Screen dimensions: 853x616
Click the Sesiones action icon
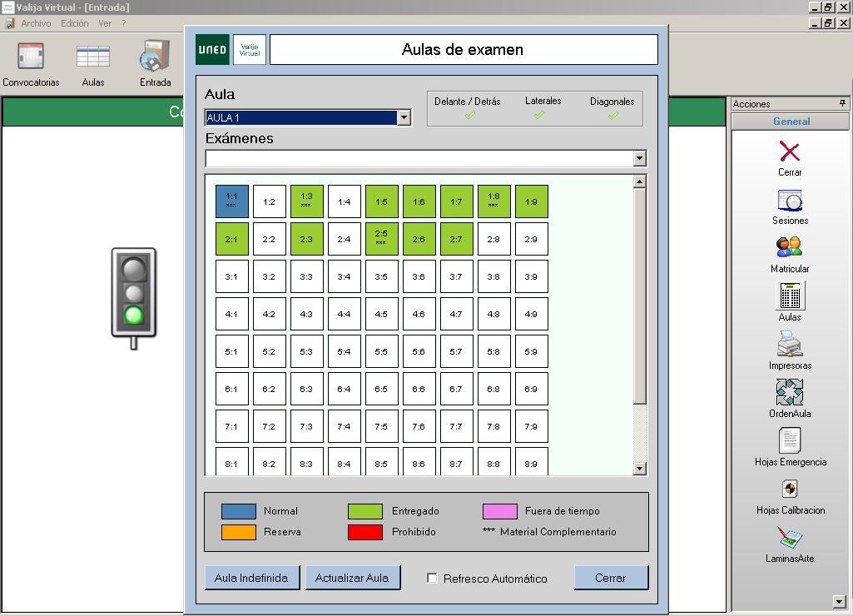point(789,201)
